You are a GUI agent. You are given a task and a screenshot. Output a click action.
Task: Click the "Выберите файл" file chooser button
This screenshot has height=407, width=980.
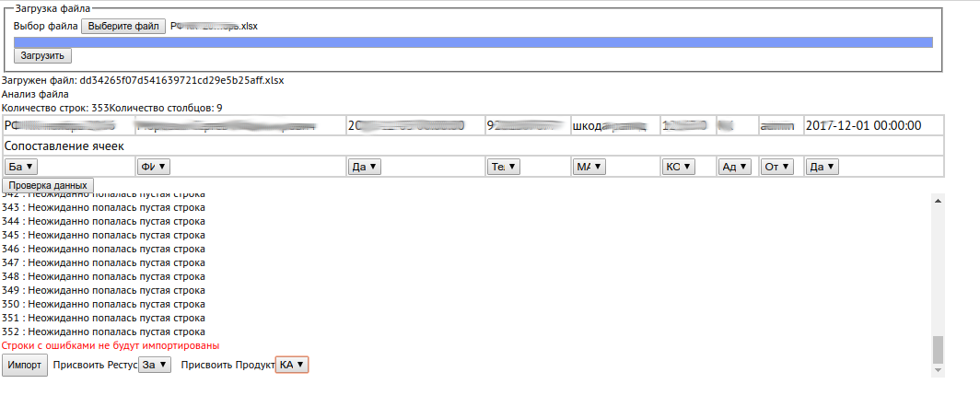(x=123, y=26)
